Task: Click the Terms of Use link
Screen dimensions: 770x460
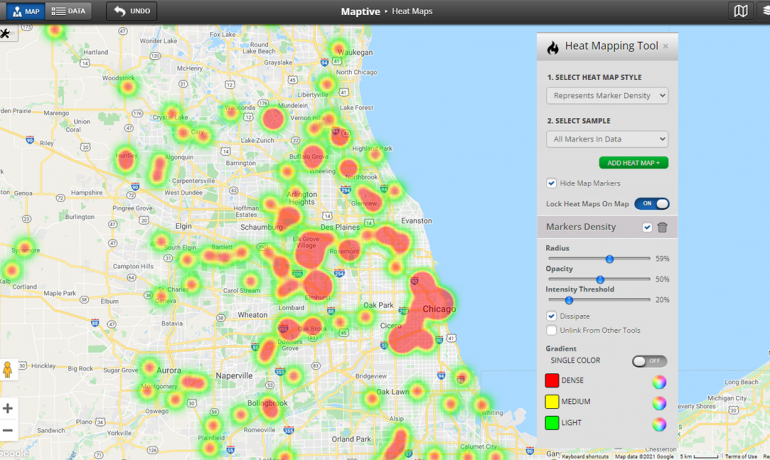Action: tap(741, 457)
